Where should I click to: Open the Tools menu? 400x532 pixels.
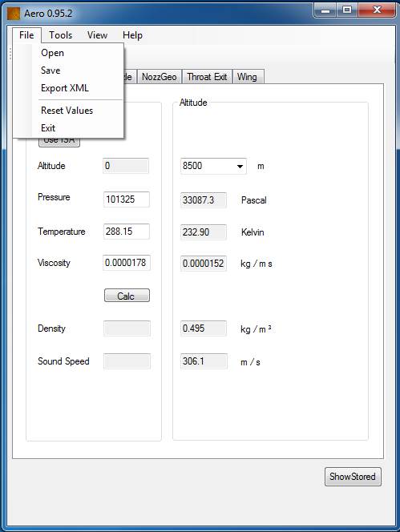point(60,35)
